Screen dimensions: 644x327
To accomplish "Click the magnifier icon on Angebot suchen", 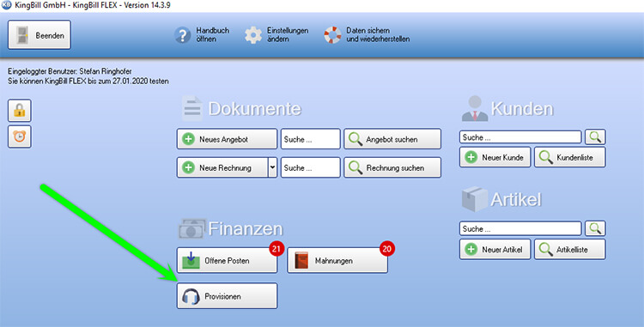I will click(355, 140).
